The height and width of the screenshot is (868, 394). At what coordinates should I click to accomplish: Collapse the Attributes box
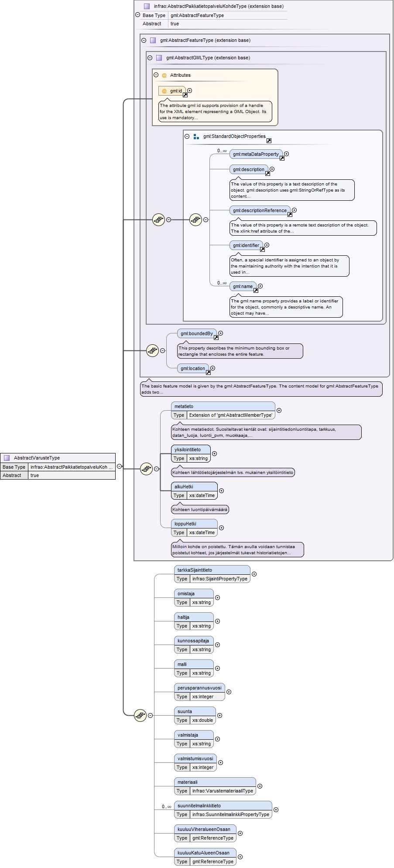click(156, 75)
